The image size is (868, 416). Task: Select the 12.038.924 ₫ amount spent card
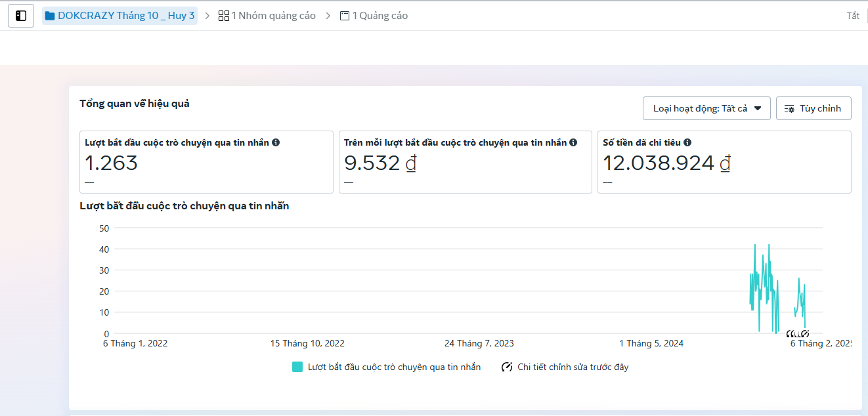(x=724, y=162)
